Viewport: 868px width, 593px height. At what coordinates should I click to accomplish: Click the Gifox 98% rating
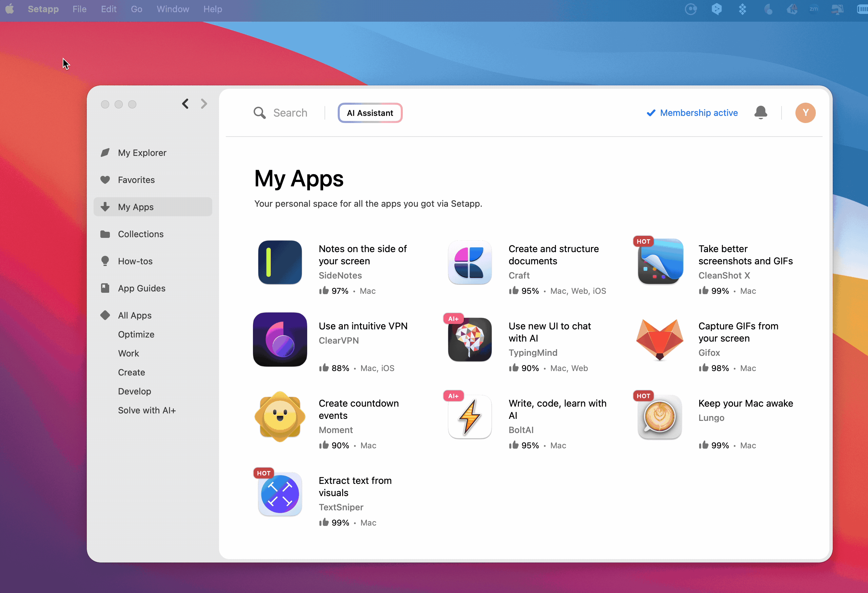click(714, 368)
